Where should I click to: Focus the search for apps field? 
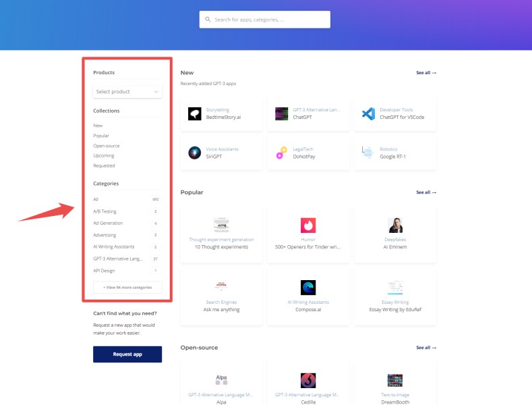click(264, 20)
